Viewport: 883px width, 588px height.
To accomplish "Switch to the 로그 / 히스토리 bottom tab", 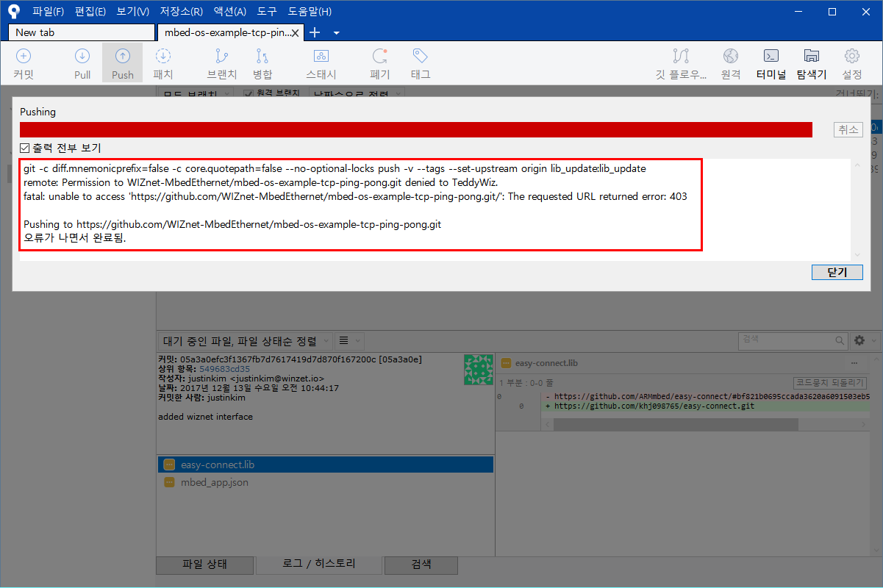I will [318, 564].
